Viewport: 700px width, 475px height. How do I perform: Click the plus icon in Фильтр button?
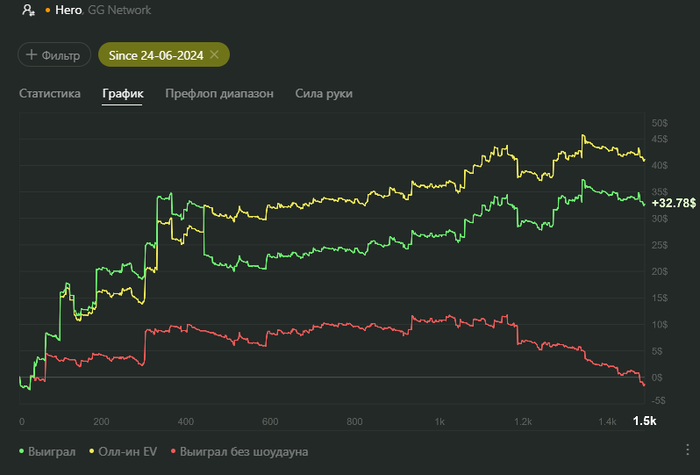pyautogui.click(x=32, y=55)
